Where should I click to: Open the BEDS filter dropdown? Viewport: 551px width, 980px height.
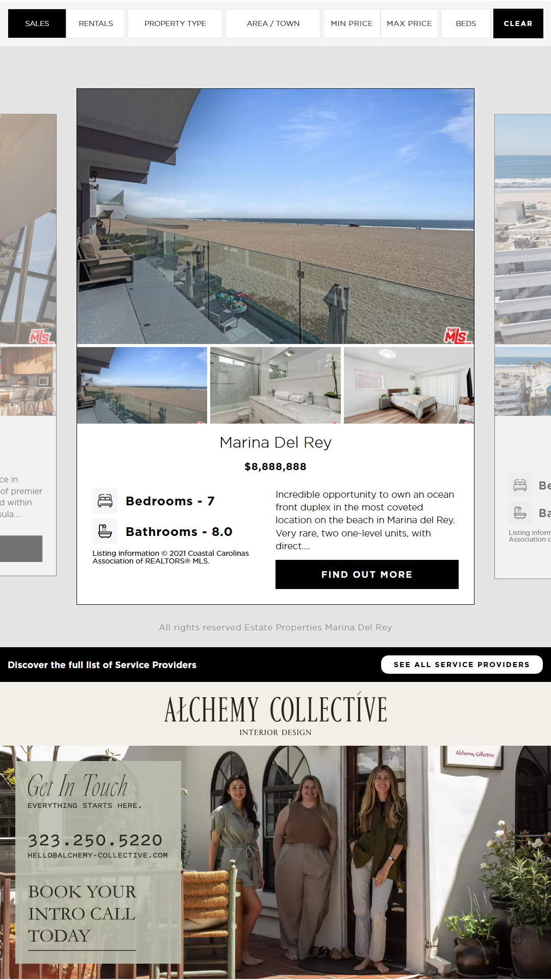(466, 23)
